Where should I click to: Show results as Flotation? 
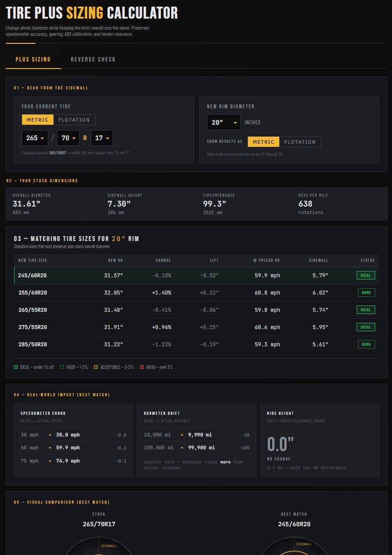point(300,142)
